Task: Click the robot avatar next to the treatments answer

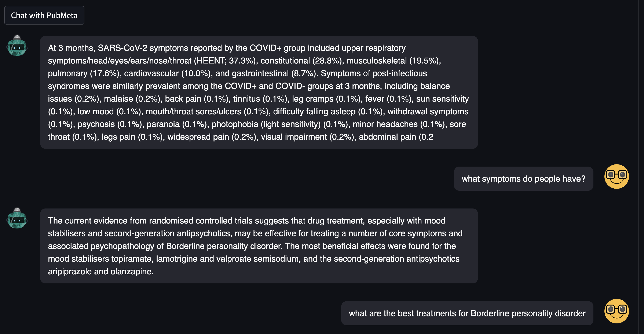Action: pyautogui.click(x=17, y=220)
